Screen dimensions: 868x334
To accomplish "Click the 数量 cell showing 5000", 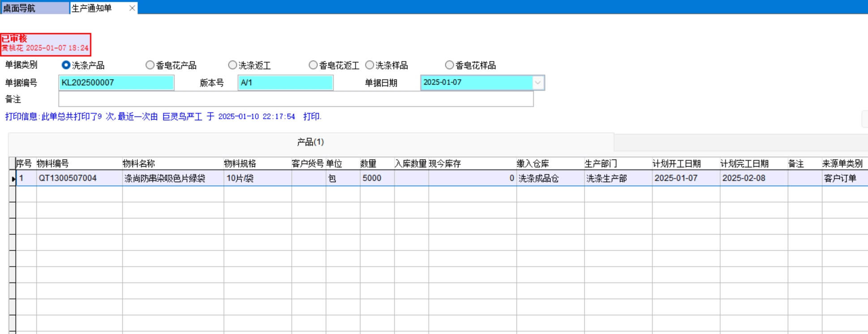I will pyautogui.click(x=376, y=178).
